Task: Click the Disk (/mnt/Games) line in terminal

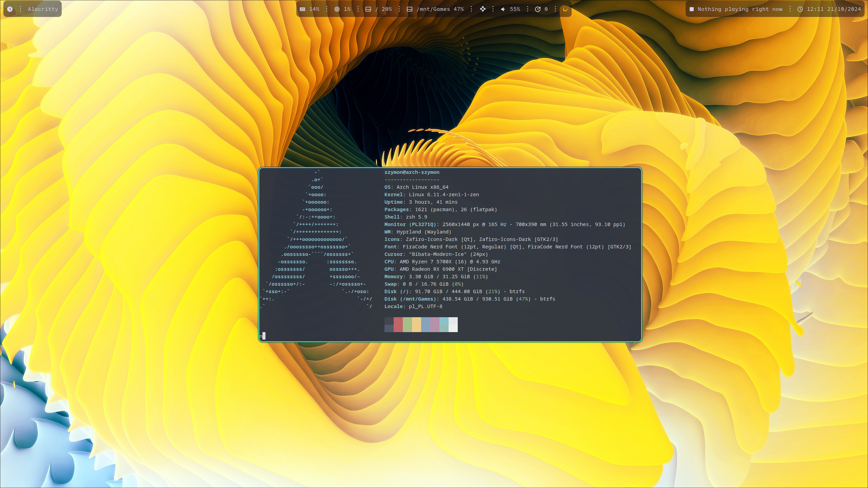Action: [470, 299]
